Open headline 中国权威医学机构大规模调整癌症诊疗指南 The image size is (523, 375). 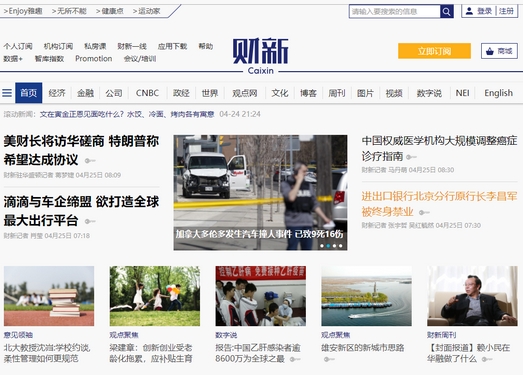(440, 148)
